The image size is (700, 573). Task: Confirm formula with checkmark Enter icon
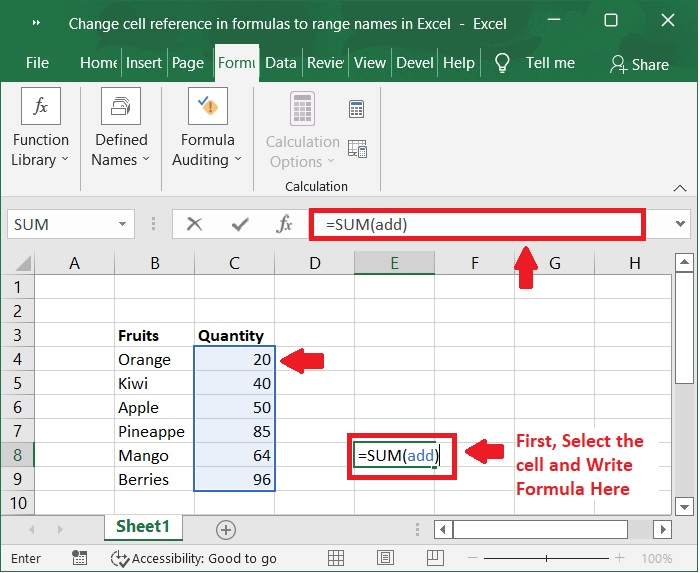point(240,224)
